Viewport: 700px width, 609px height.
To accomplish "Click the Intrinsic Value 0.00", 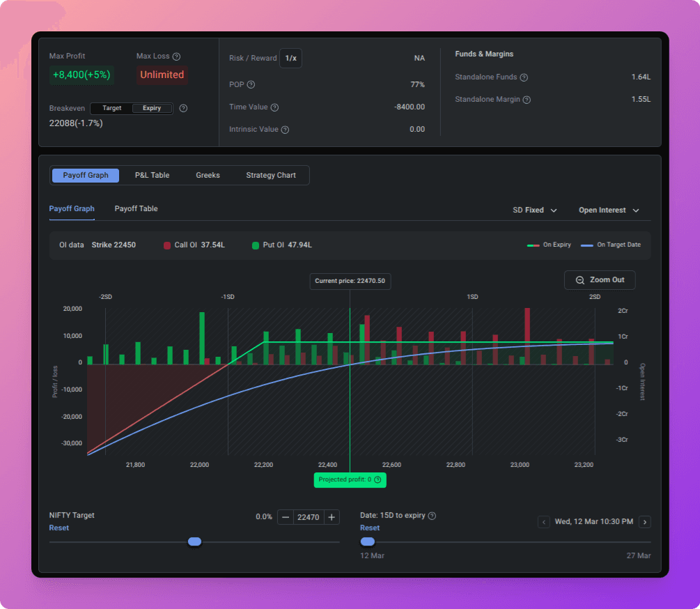I will pyautogui.click(x=417, y=129).
